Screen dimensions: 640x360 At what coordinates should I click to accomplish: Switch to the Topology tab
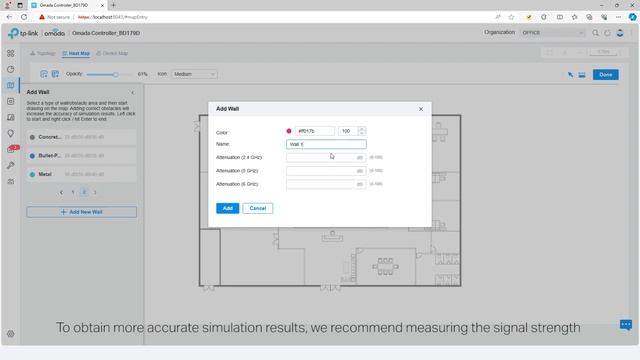click(x=43, y=53)
